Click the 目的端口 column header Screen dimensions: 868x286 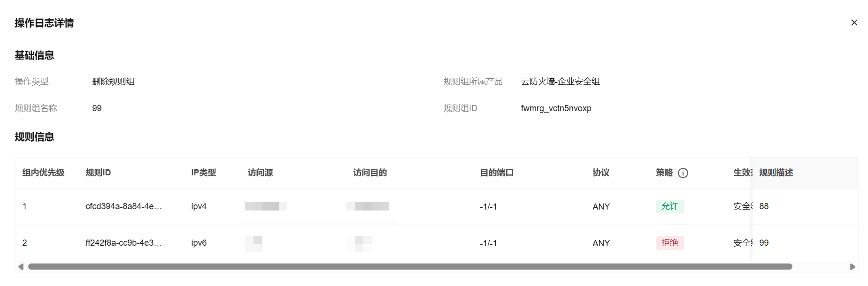coord(497,173)
